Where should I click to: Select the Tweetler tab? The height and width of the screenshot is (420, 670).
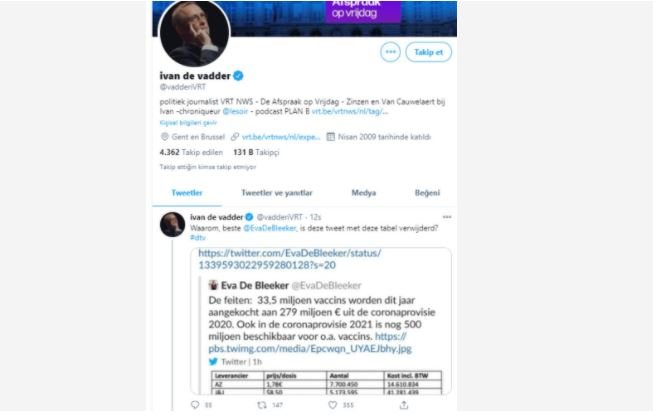click(187, 193)
